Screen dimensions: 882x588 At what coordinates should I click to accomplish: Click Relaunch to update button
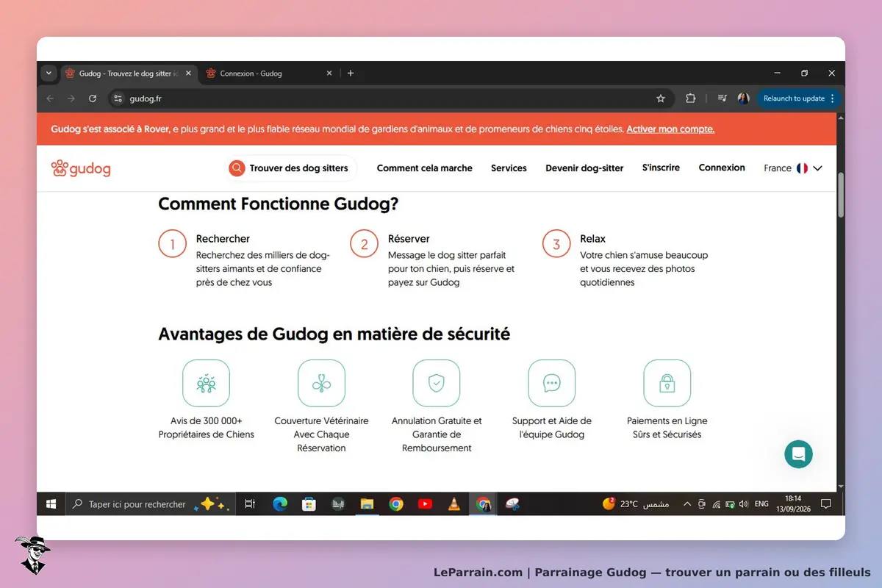tap(798, 98)
